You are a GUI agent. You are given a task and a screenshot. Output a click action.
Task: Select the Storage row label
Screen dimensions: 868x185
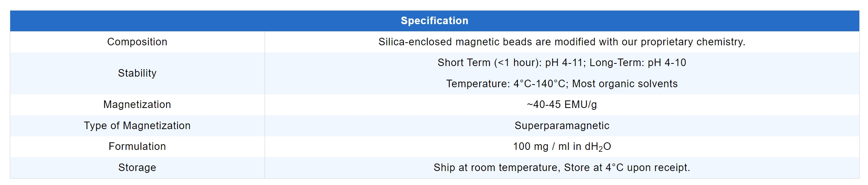coord(137,168)
